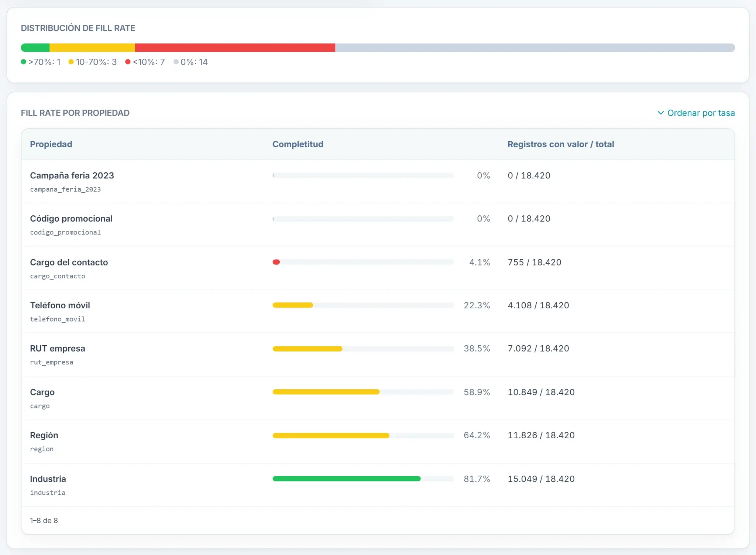Click the gray 0% legend dot
Viewport: 756px width, 555px height.
tap(176, 62)
